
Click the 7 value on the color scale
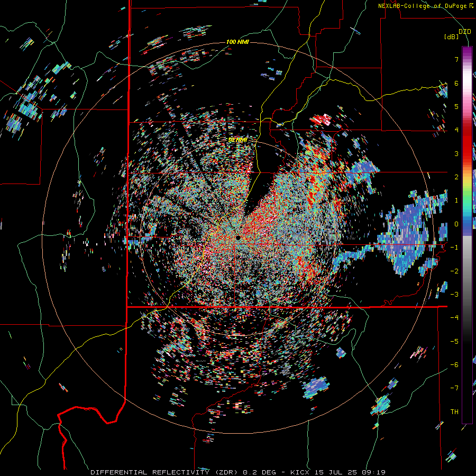pyautogui.click(x=456, y=59)
